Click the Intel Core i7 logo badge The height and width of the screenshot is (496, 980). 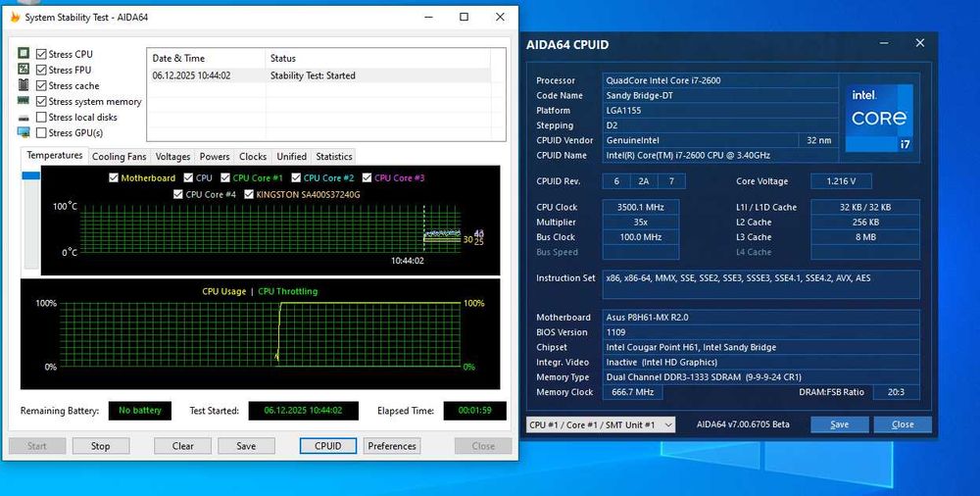[879, 118]
